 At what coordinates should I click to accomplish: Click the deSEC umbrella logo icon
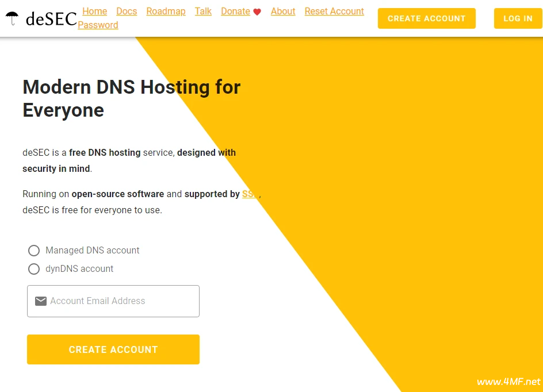[12, 18]
